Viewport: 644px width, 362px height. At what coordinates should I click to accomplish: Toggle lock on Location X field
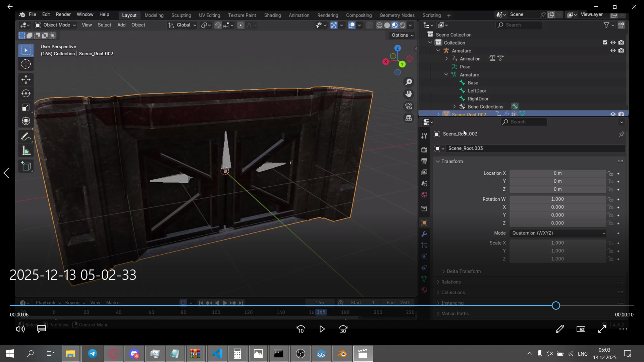(x=610, y=173)
